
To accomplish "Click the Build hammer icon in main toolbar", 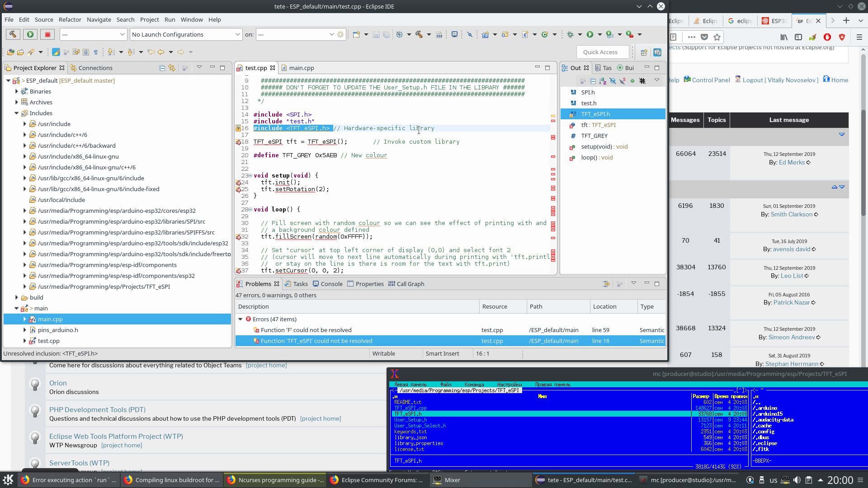I will tap(419, 34).
